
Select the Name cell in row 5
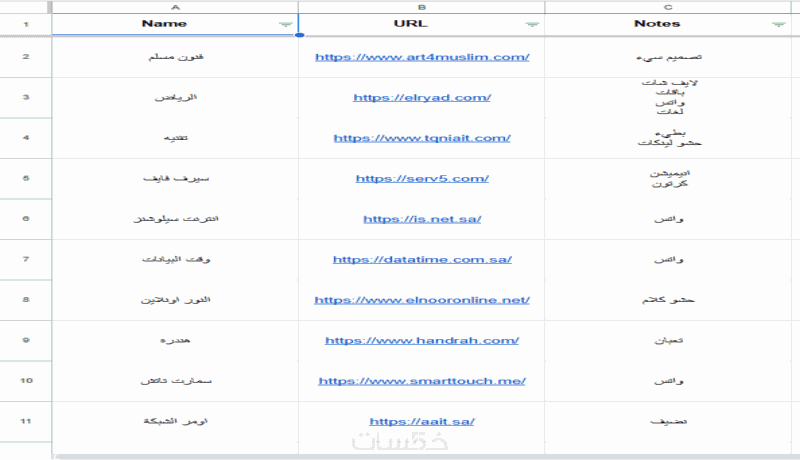tap(175, 178)
